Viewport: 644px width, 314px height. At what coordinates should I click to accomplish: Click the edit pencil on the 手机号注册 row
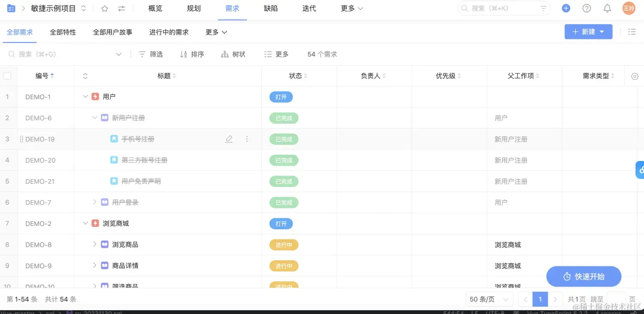click(229, 139)
